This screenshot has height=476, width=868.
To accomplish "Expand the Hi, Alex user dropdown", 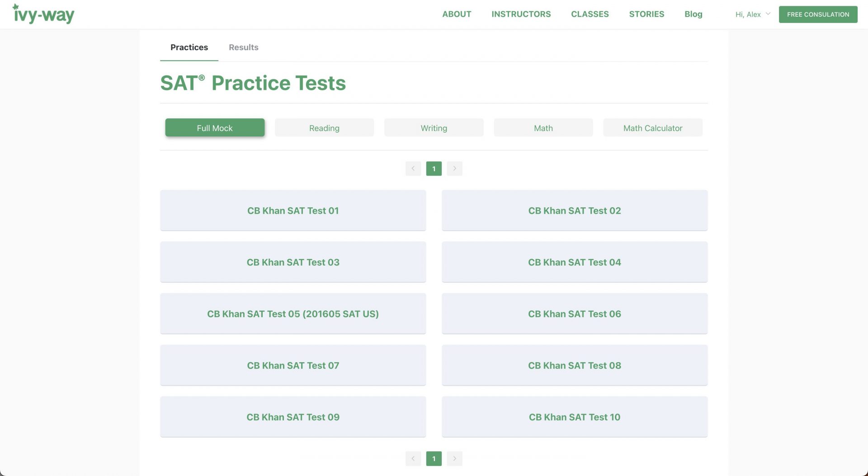I will (753, 14).
